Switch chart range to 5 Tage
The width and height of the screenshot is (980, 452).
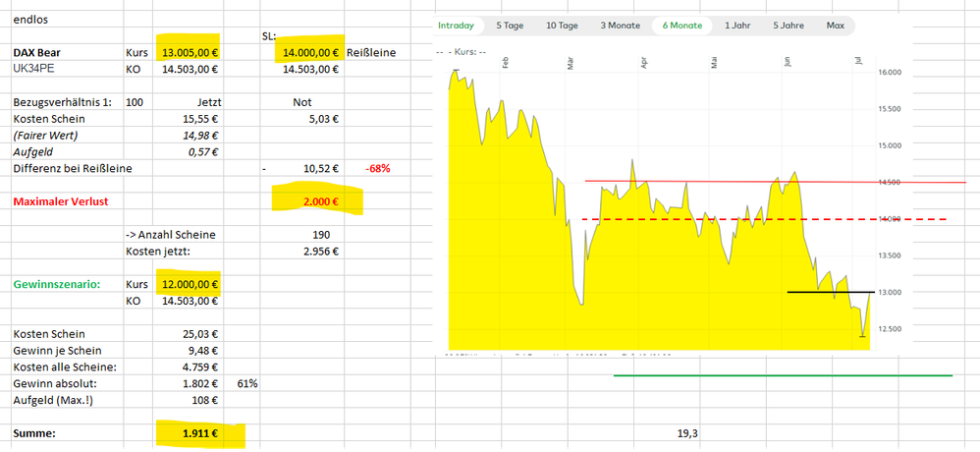point(511,26)
